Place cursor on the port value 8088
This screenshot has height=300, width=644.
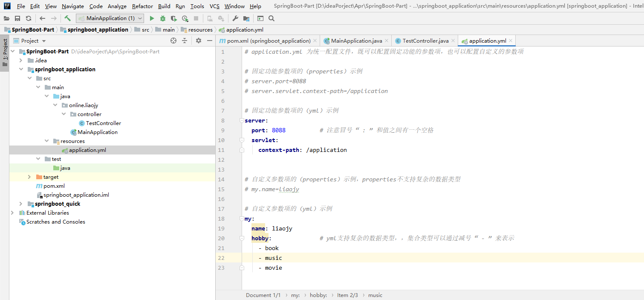pos(279,130)
